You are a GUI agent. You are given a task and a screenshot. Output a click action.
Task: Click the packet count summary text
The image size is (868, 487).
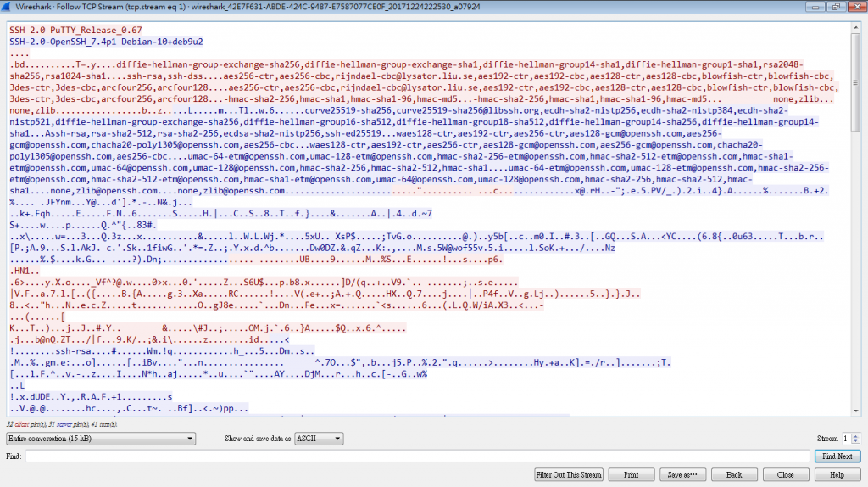pyautogui.click(x=61, y=424)
